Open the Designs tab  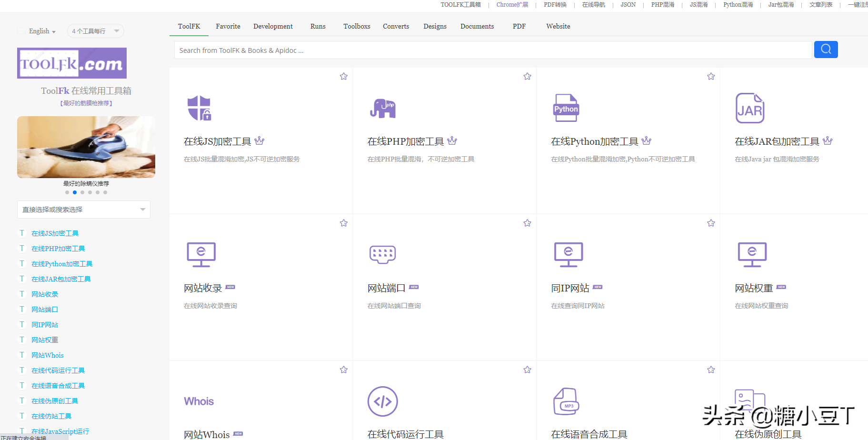[435, 26]
